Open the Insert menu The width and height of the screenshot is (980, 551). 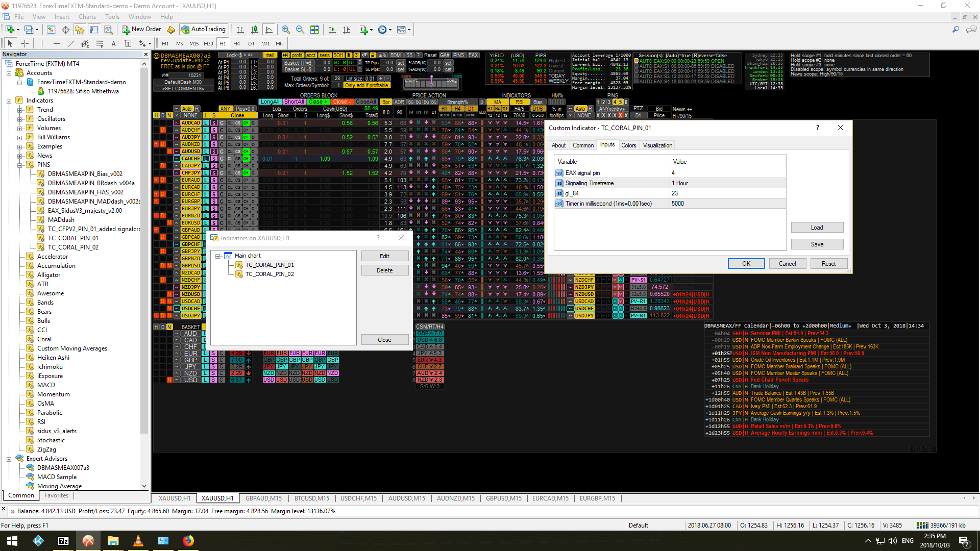[x=62, y=17]
